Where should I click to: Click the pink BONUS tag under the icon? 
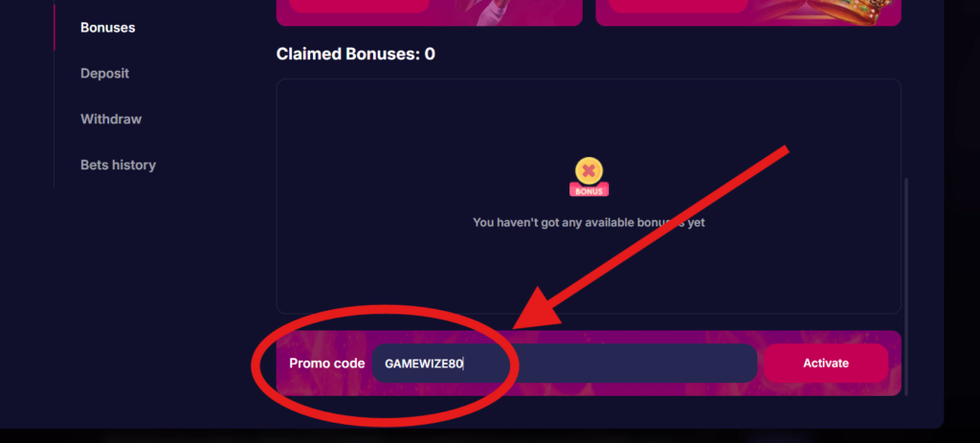[x=589, y=190]
